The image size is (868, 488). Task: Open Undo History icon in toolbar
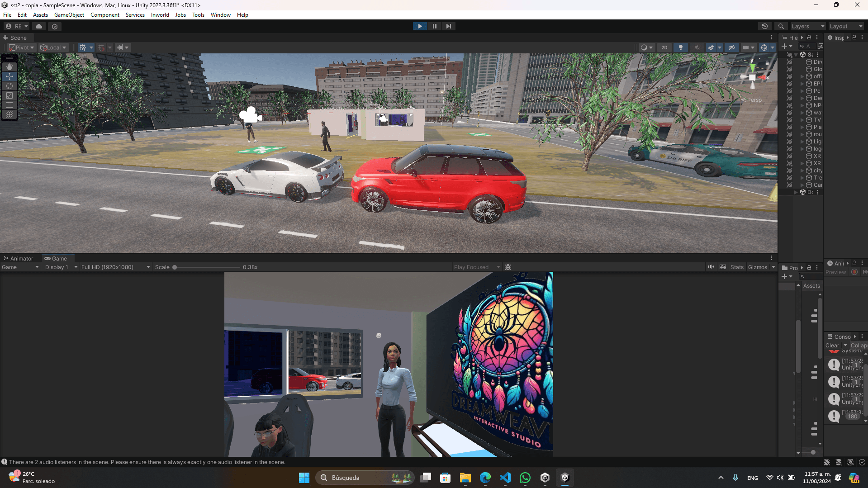point(765,26)
